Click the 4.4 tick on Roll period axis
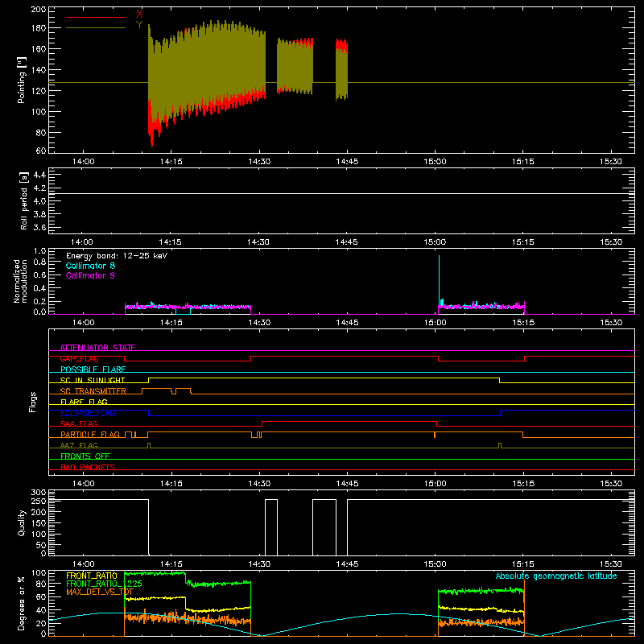The image size is (644, 644). tap(39, 175)
